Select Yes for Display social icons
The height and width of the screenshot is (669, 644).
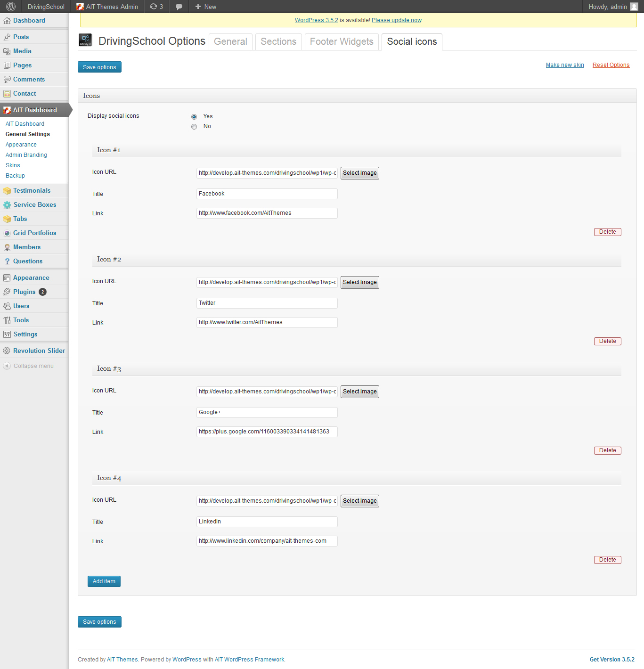pyautogui.click(x=194, y=117)
